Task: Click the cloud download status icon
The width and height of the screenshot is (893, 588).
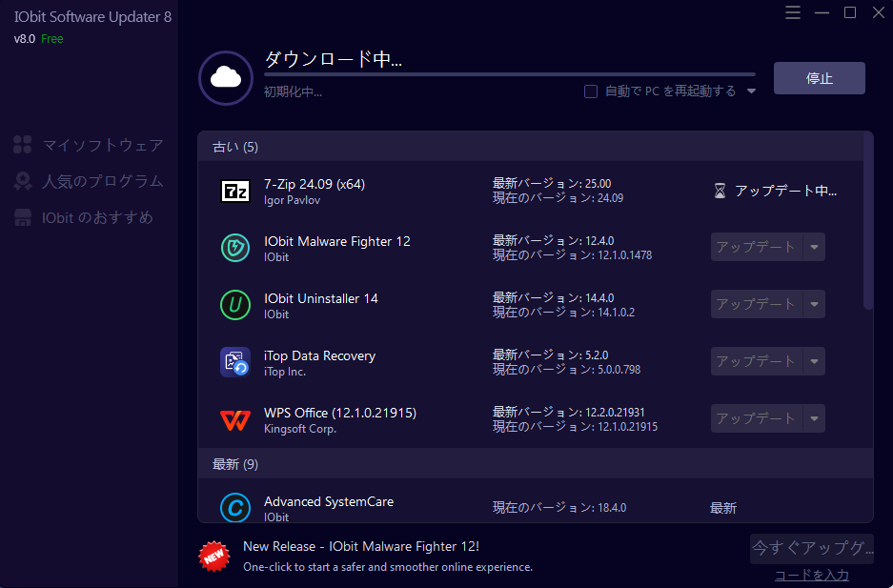Action: tap(226, 78)
